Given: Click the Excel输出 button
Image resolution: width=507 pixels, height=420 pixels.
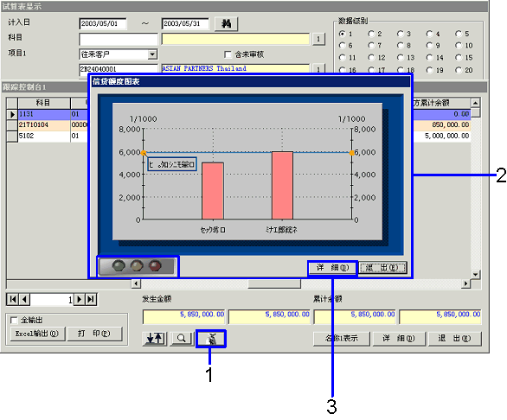Looking at the screenshot, I should click(37, 334).
